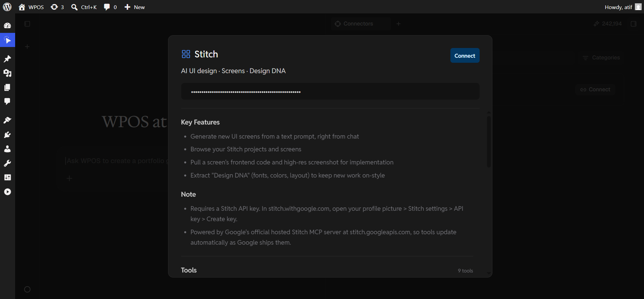The height and width of the screenshot is (299, 644).
Task: Focus the masked Stitch API key field
Action: pyautogui.click(x=330, y=92)
